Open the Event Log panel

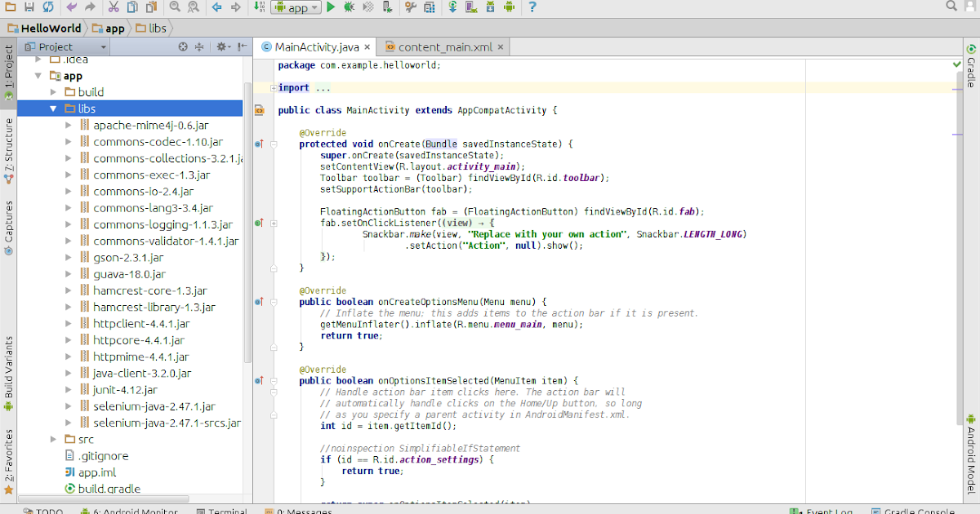coord(825,510)
